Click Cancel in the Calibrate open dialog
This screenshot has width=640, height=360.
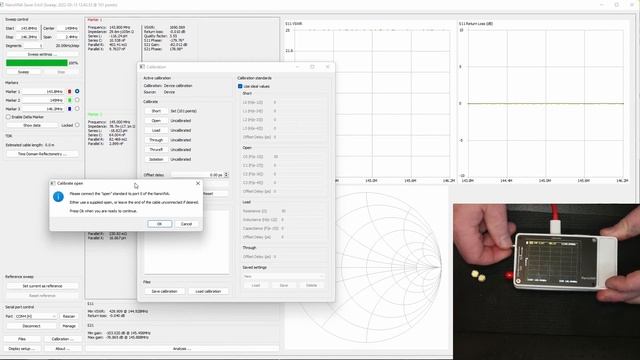coord(186,224)
